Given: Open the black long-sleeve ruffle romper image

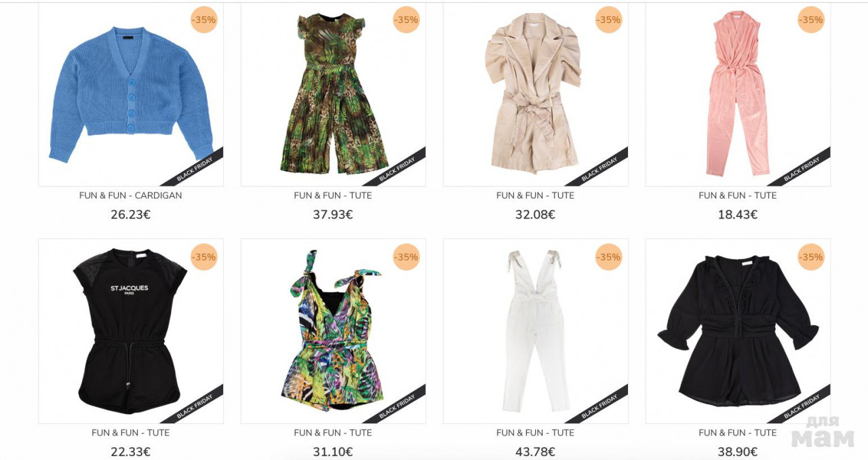Looking at the screenshot, I should 738,331.
